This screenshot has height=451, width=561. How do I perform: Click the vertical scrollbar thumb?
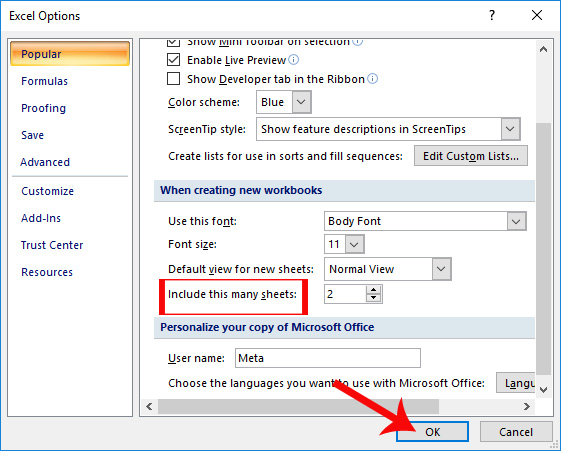(x=543, y=249)
